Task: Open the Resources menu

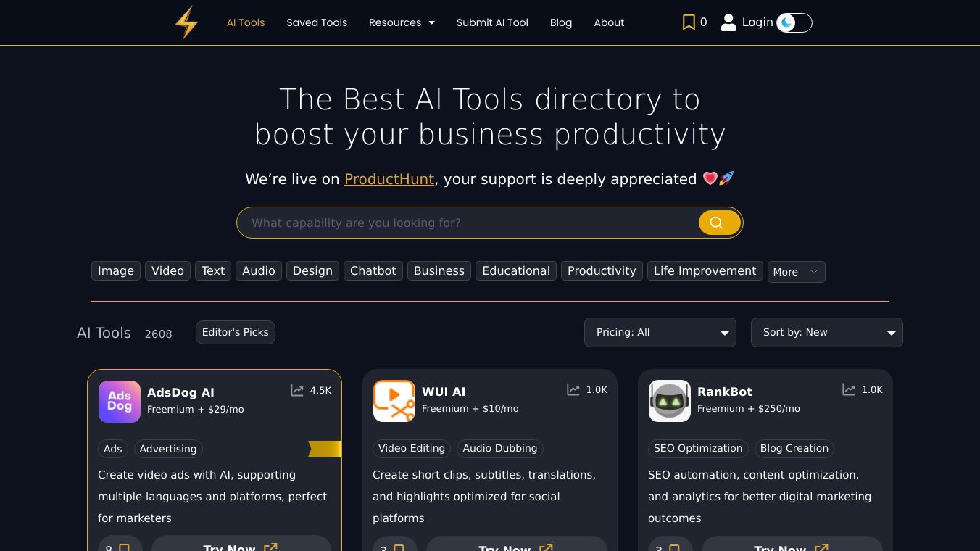Action: point(402,22)
